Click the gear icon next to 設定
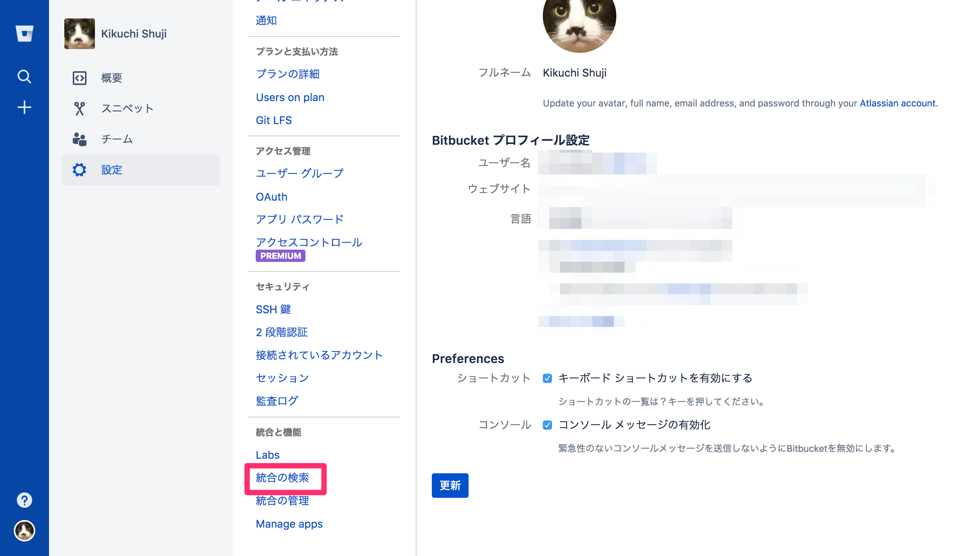Image resolution: width=980 pixels, height=556 pixels. [x=79, y=170]
